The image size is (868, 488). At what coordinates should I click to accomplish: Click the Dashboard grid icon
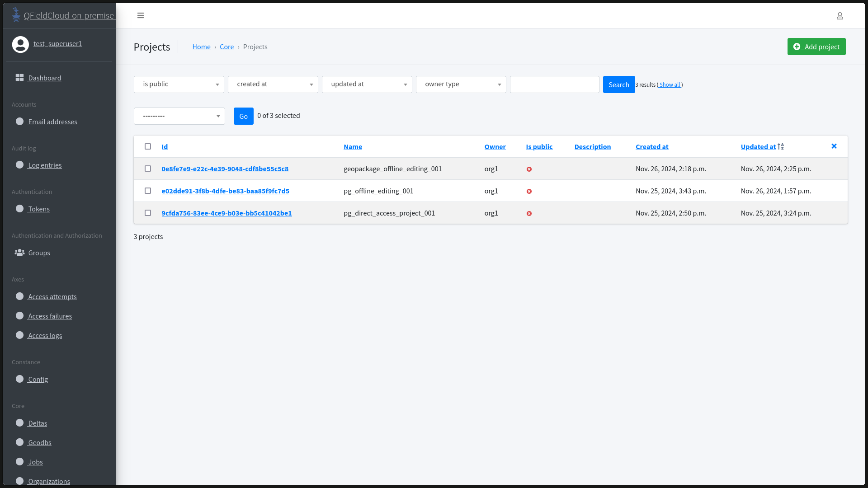pyautogui.click(x=19, y=78)
